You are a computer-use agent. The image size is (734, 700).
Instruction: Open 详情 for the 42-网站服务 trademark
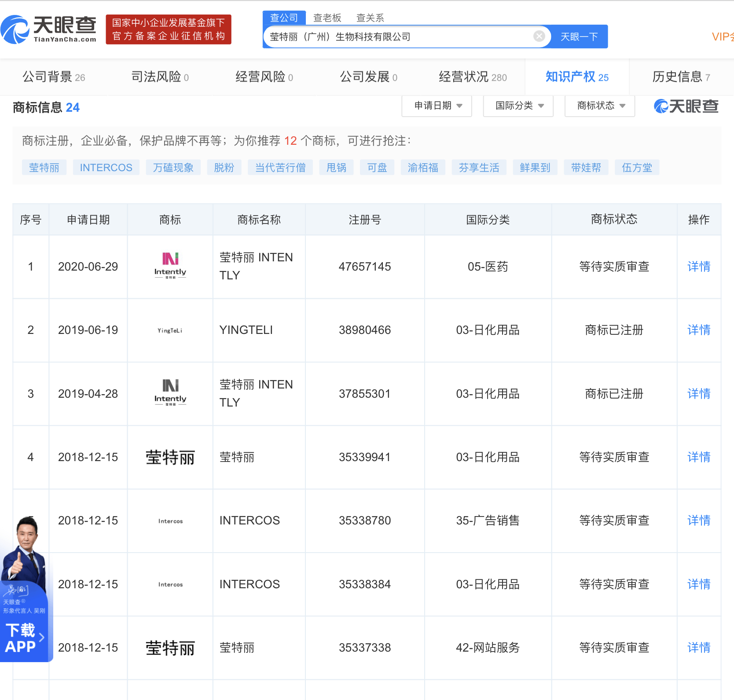coord(699,648)
